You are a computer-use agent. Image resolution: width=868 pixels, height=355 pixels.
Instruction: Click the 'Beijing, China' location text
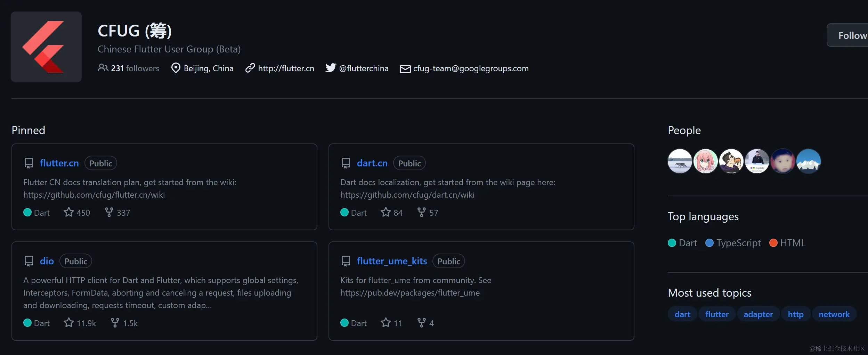pos(209,68)
